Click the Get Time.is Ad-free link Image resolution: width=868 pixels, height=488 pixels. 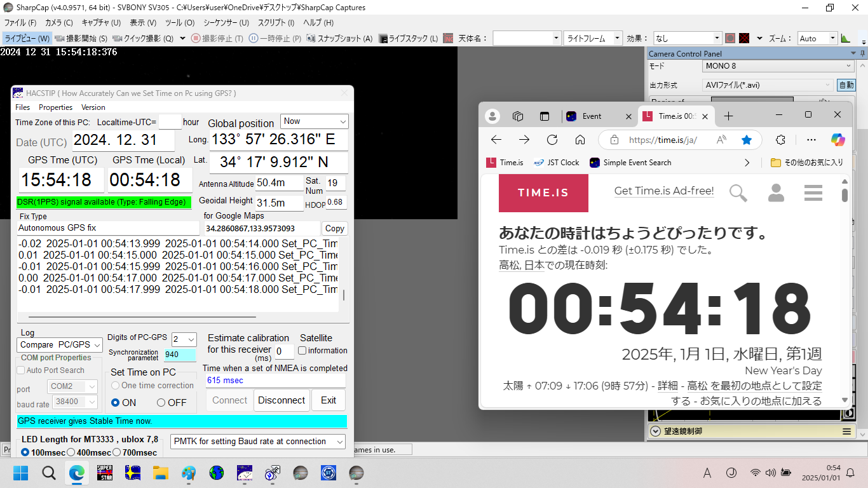click(663, 191)
